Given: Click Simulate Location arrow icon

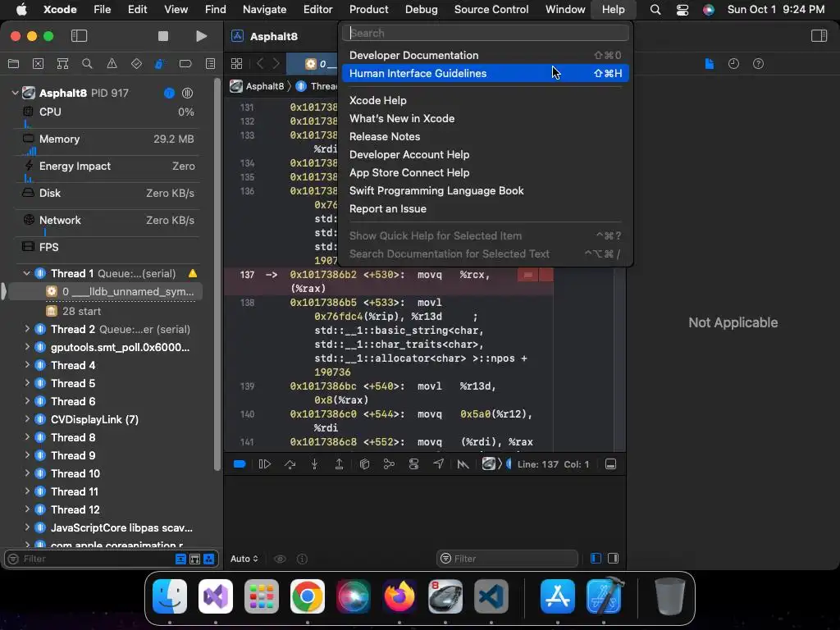Looking at the screenshot, I should (x=438, y=464).
